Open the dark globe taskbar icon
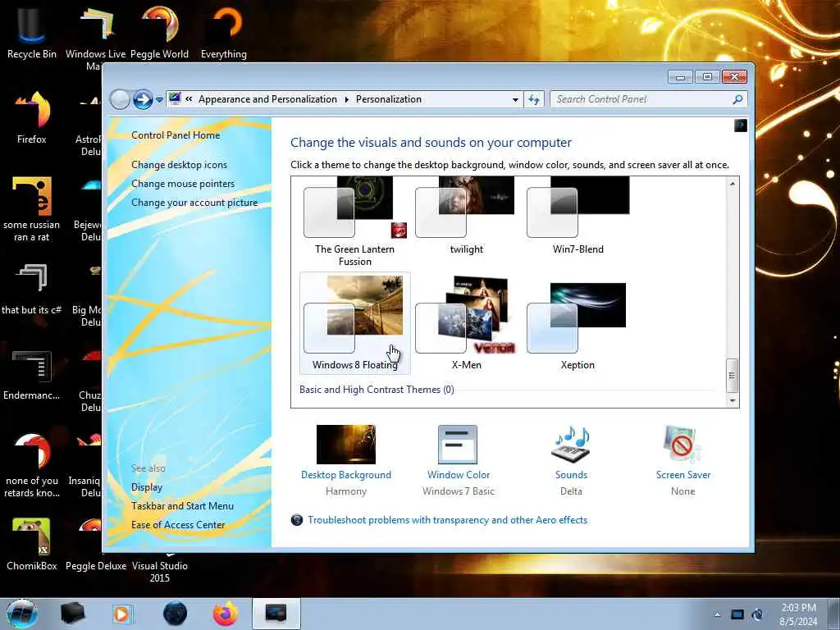 [x=175, y=614]
